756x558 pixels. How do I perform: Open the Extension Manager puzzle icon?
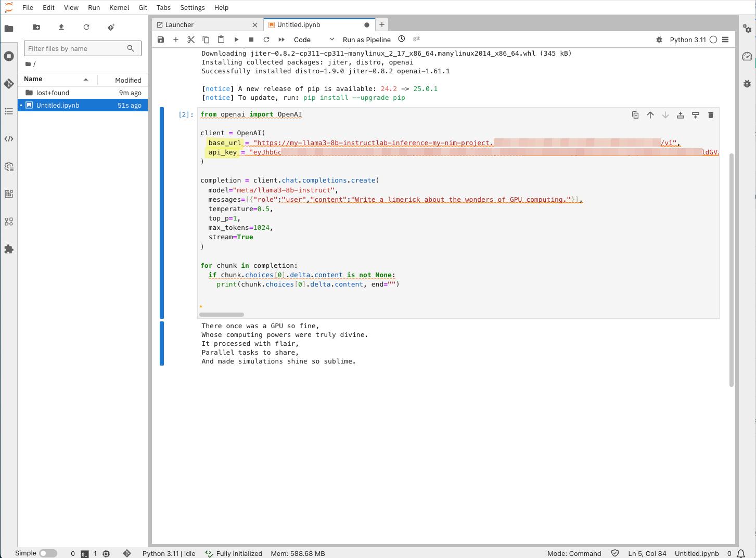(9, 250)
